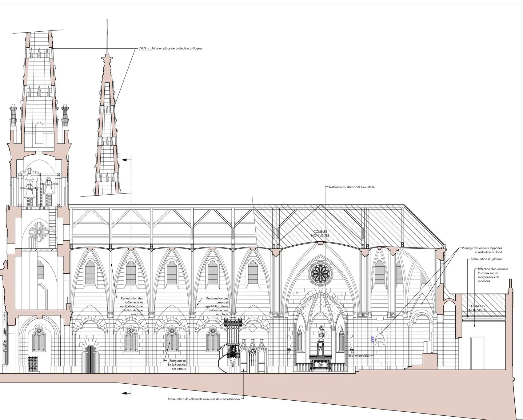Click the statue above the altar
Image resolution: width=523 pixels, height=420 pixels.
[321, 334]
